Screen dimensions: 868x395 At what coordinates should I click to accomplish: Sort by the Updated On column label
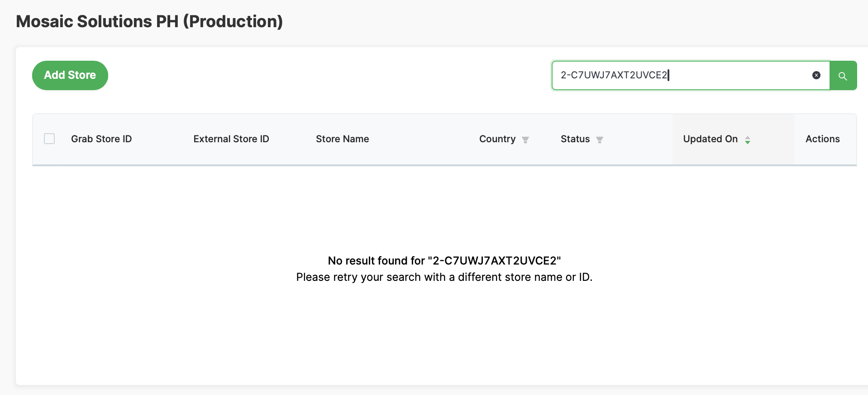tap(710, 139)
